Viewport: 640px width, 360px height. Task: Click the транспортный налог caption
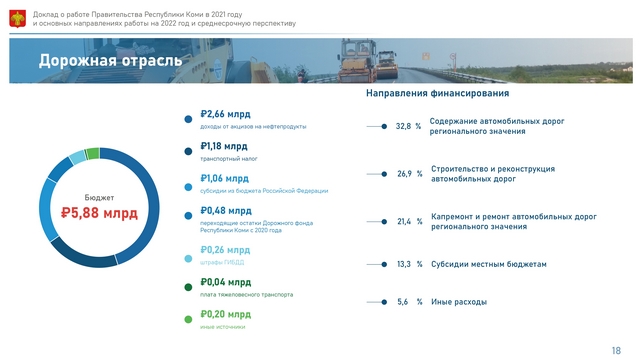click(229, 159)
